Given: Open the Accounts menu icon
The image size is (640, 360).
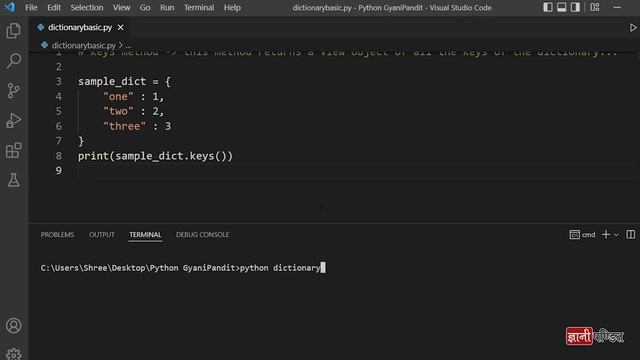Looking at the screenshot, I should (x=13, y=326).
